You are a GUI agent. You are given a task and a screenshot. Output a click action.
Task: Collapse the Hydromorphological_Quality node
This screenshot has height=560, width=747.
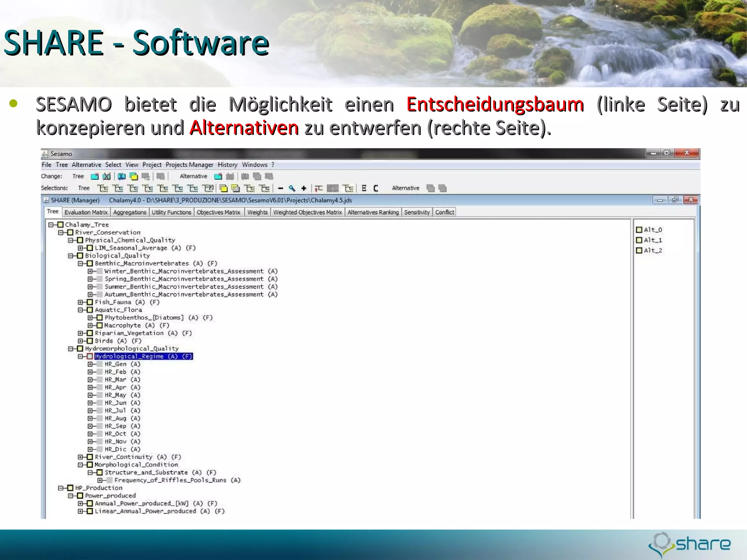click(x=70, y=349)
